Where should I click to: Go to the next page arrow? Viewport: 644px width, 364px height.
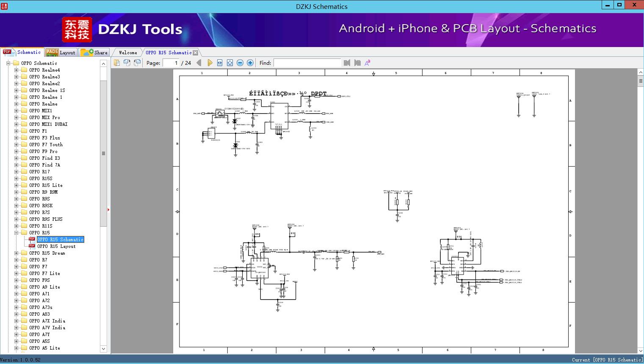(x=210, y=63)
